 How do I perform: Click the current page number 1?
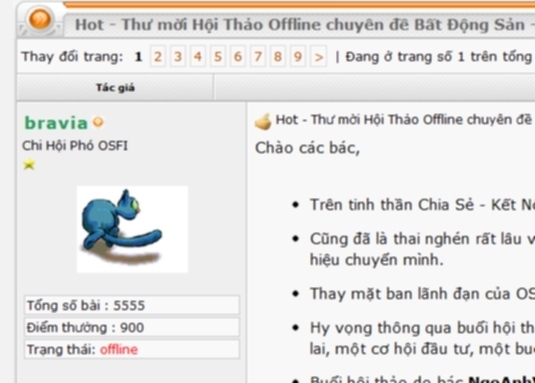tap(138, 57)
